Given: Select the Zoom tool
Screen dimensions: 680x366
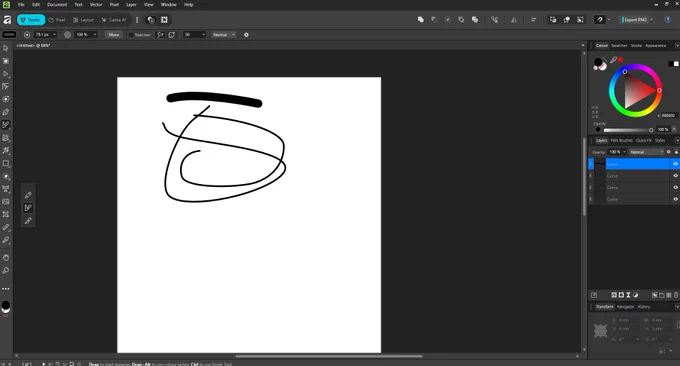Looking at the screenshot, I should pos(6,271).
